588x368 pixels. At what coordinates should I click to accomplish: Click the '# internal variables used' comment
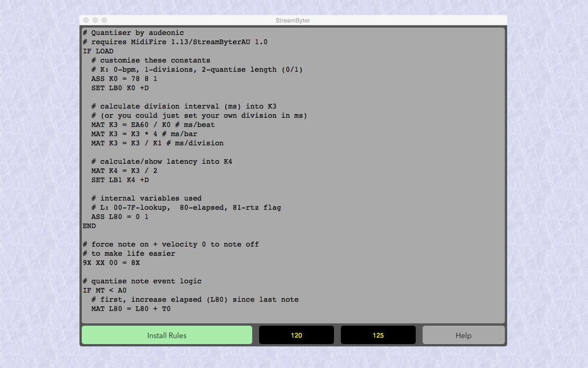coord(147,198)
